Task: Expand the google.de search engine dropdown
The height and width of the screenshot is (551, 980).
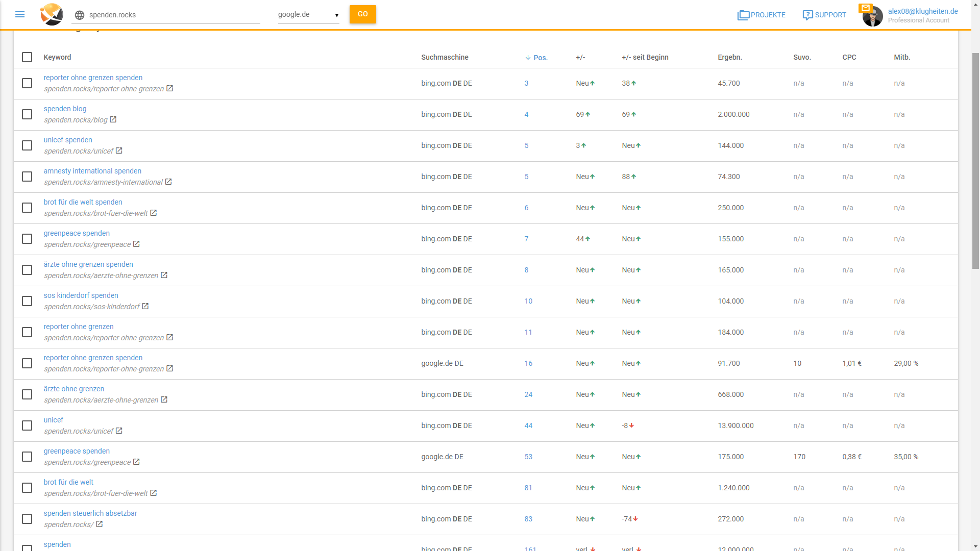Action: [308, 15]
